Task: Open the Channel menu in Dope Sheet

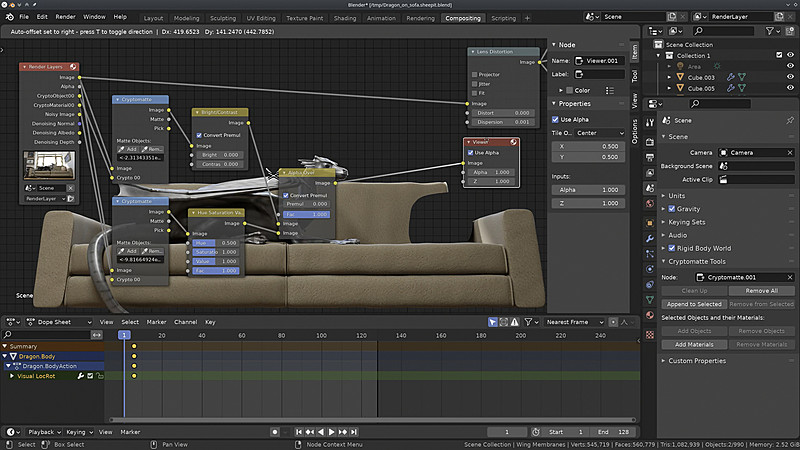Action: coord(185,322)
